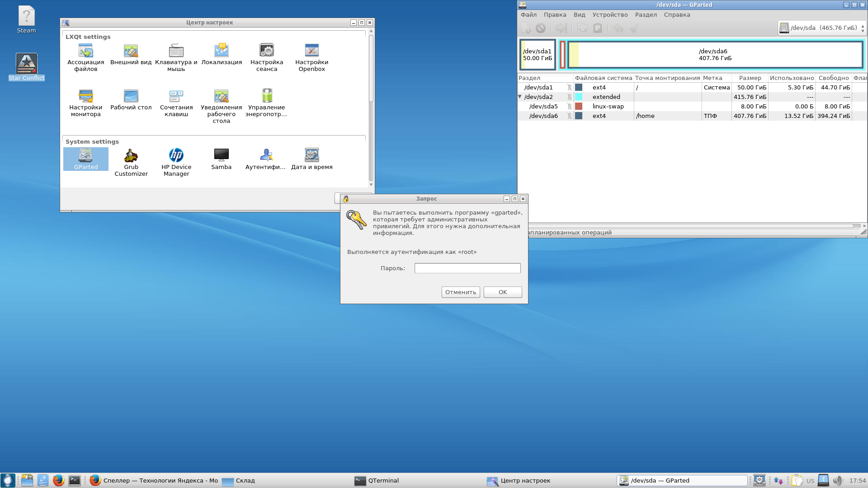This screenshot has height=488, width=868.
Task: Open Устройство menu in GParted
Action: point(610,15)
